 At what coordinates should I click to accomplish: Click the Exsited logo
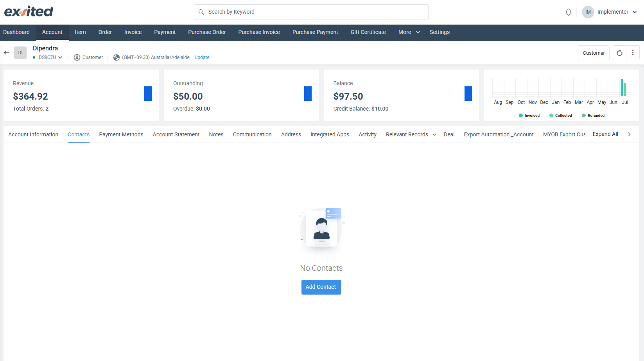[x=29, y=12]
